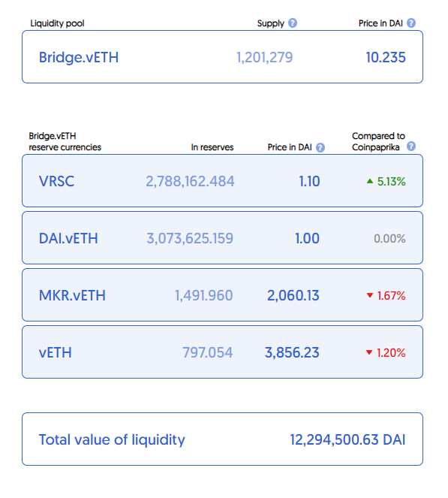The width and height of the screenshot is (448, 498).
Task: Click the vETH price 3,856.23
Action: pyautogui.click(x=292, y=352)
